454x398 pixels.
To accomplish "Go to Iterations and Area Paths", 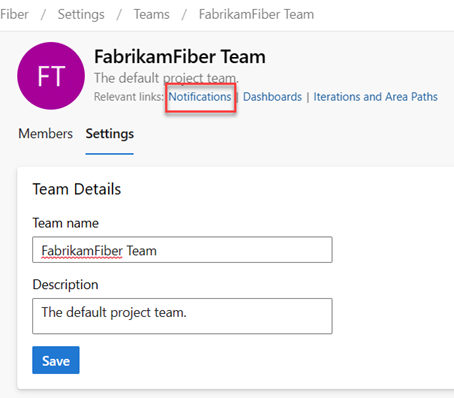I will pyautogui.click(x=375, y=97).
